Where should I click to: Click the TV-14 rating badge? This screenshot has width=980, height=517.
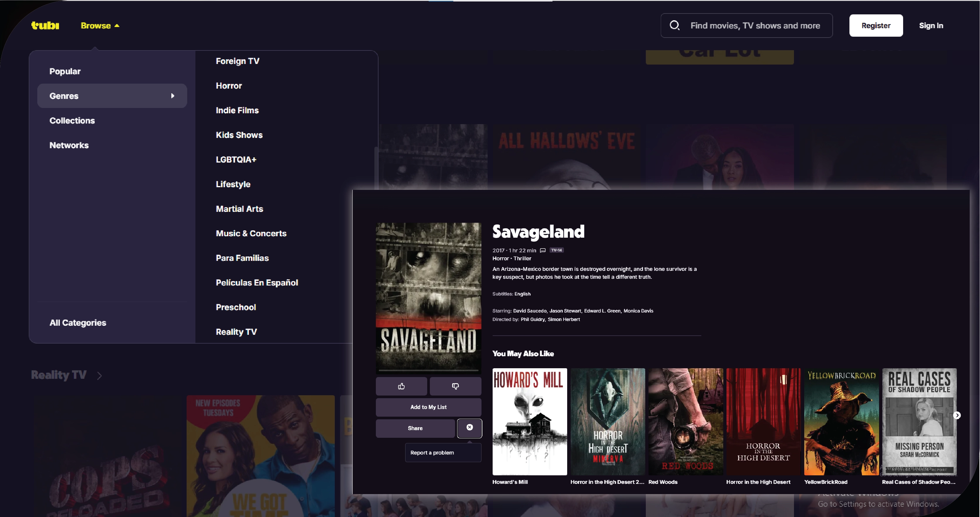click(x=556, y=250)
